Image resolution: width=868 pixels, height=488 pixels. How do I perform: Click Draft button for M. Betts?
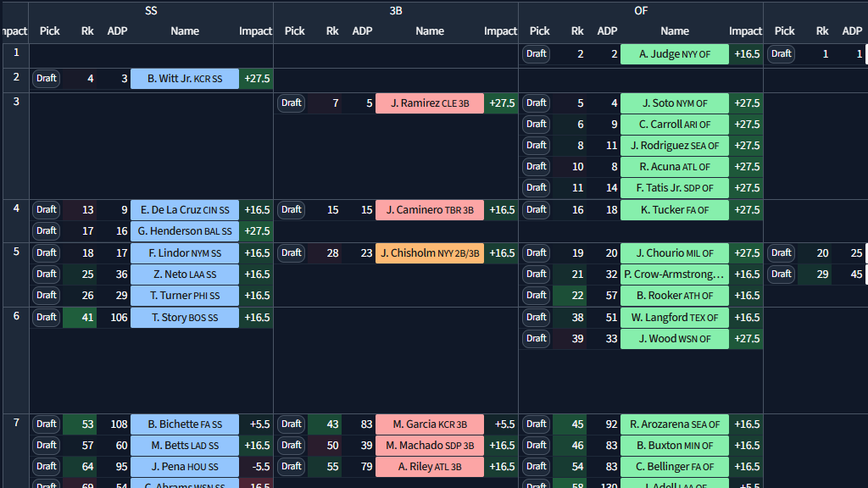click(46, 445)
